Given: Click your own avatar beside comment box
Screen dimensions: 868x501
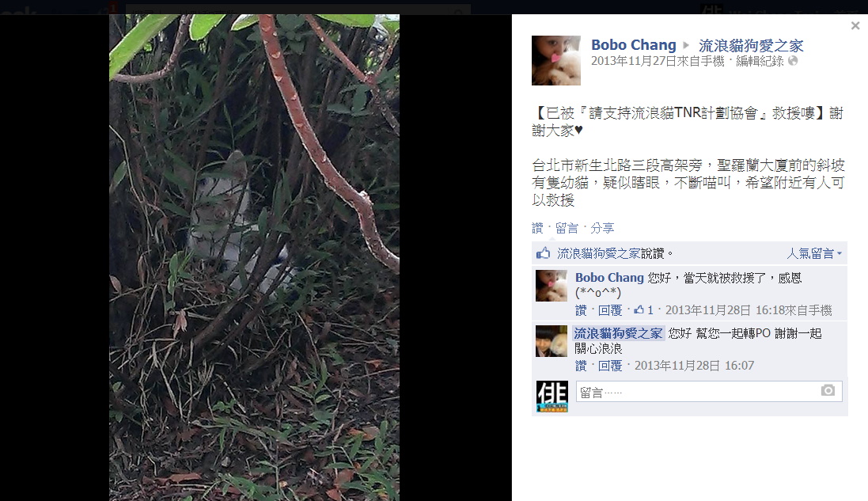Looking at the screenshot, I should pos(552,397).
